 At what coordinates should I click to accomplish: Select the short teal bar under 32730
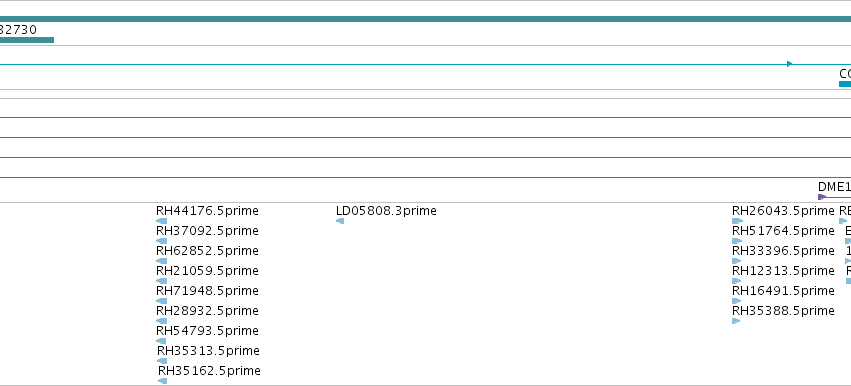point(27,40)
